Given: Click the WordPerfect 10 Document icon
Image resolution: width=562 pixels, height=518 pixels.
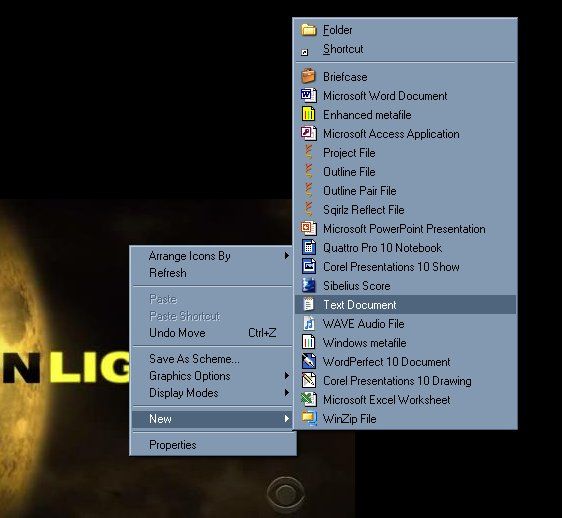Looking at the screenshot, I should (309, 361).
